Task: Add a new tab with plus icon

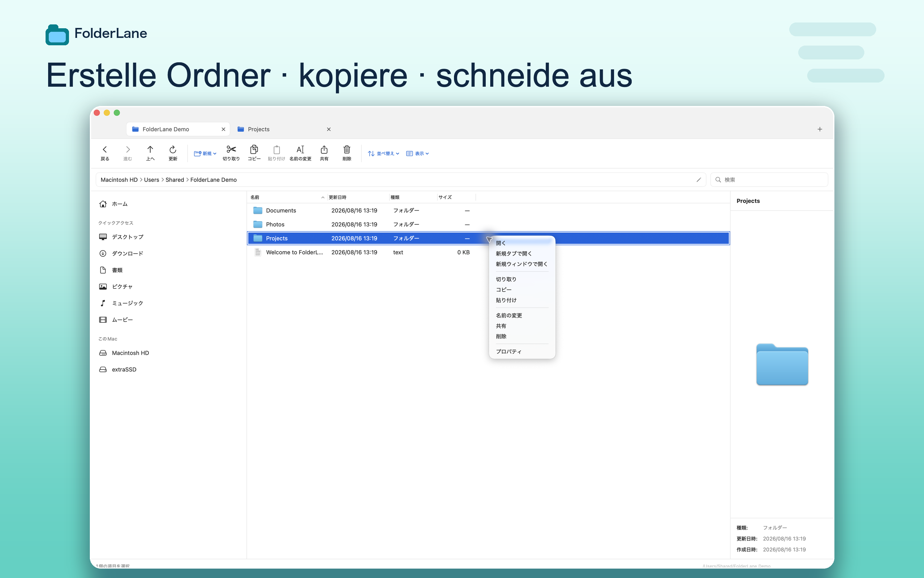Action: click(819, 129)
